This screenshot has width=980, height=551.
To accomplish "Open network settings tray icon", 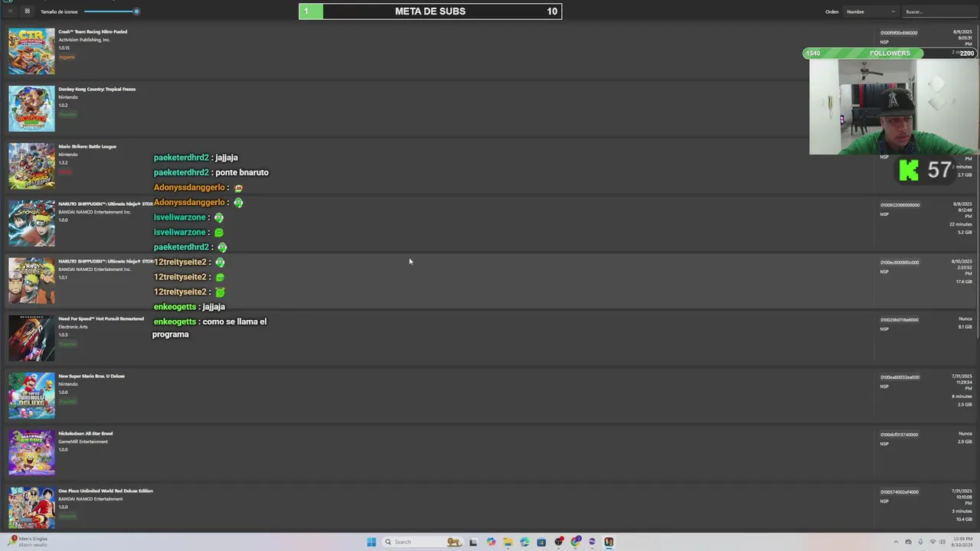I will click(x=933, y=542).
